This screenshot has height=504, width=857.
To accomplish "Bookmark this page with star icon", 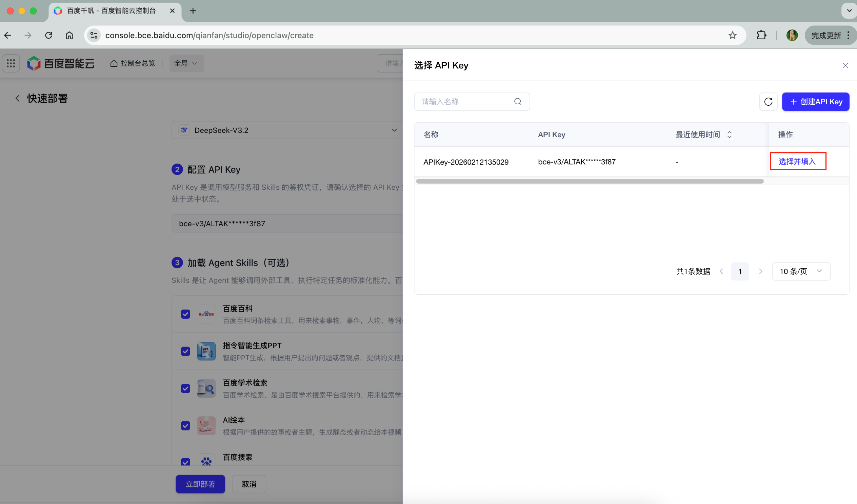I will click(x=732, y=35).
